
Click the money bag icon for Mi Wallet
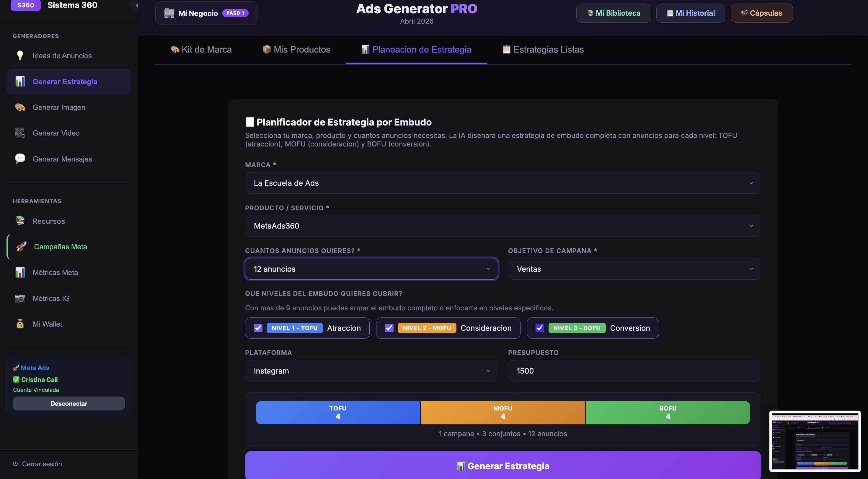click(x=20, y=324)
